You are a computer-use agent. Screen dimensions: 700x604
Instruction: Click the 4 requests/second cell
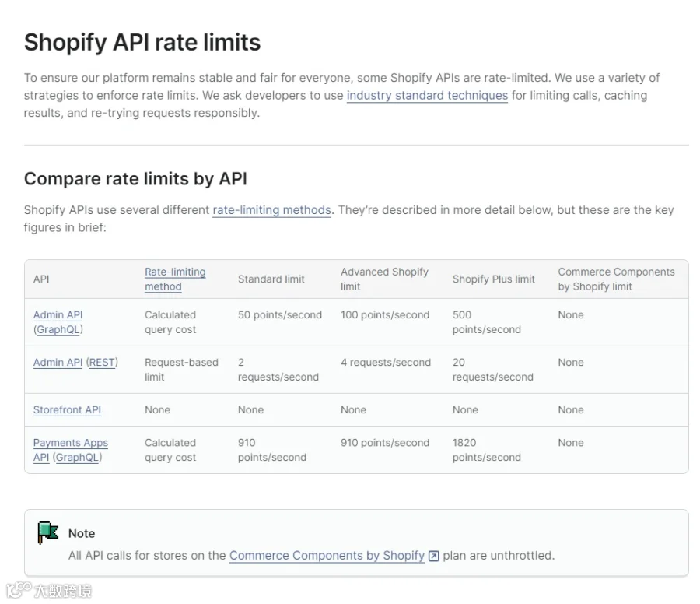386,362
